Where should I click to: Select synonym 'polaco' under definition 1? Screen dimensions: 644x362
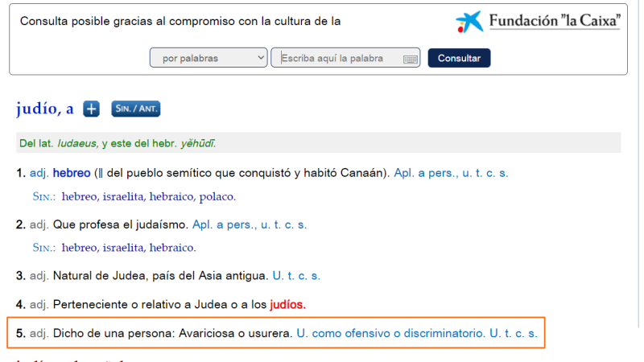[217, 196]
